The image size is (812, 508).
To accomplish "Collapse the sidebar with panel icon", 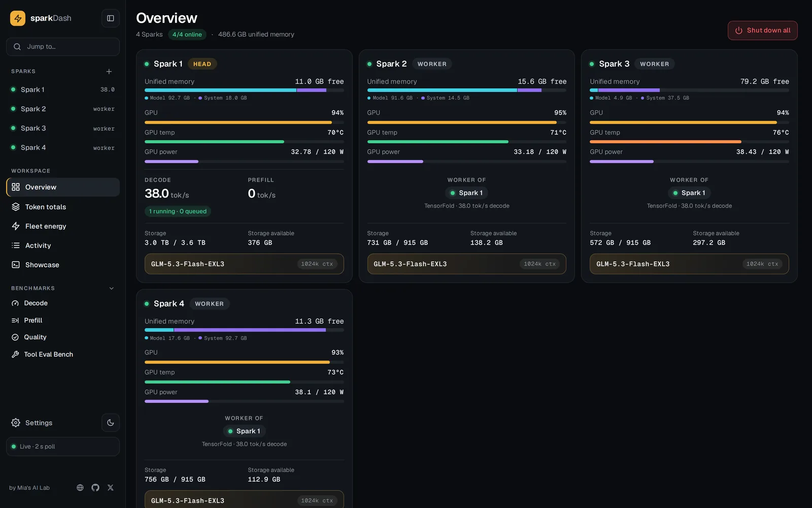I will [x=111, y=18].
